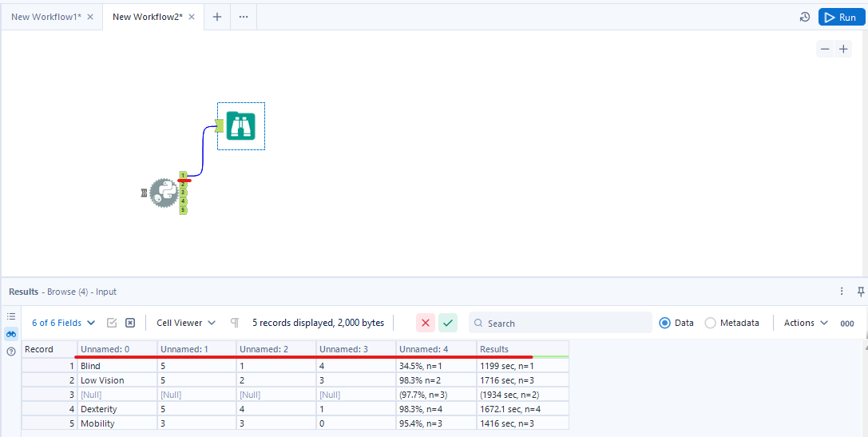868x437 pixels.
Task: Expand 6 of 6 Fields dropdown
Action: click(x=63, y=323)
